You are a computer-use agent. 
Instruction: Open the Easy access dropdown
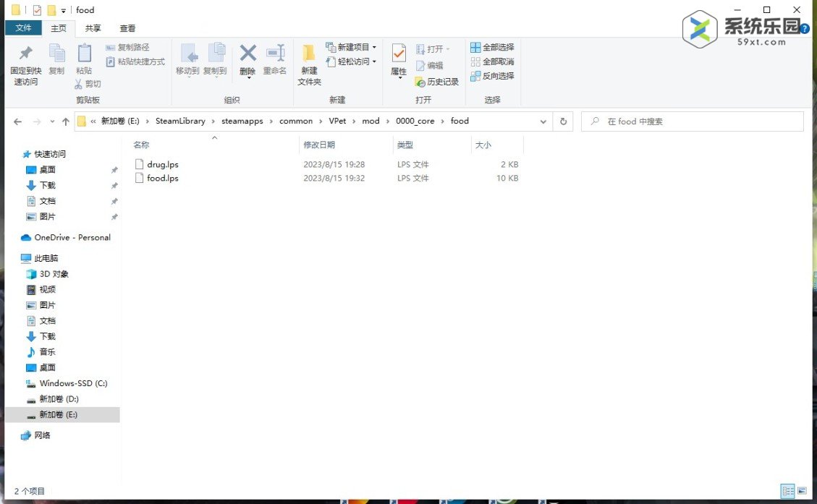352,61
